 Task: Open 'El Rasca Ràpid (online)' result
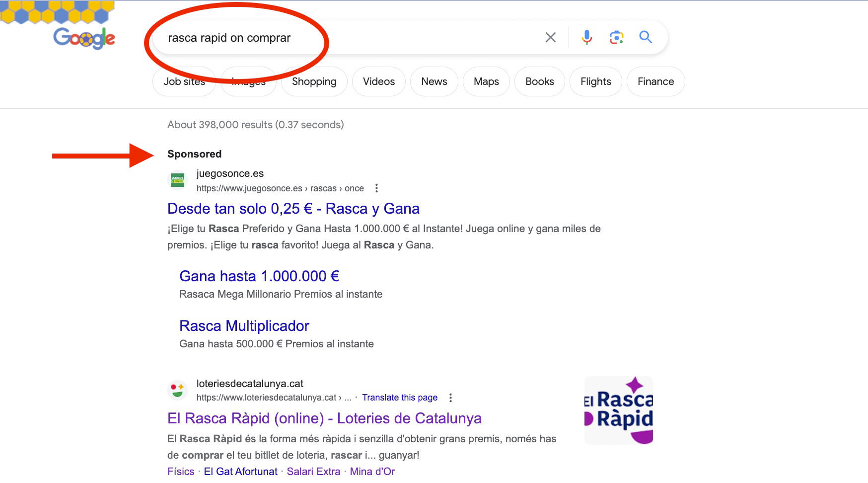324,418
